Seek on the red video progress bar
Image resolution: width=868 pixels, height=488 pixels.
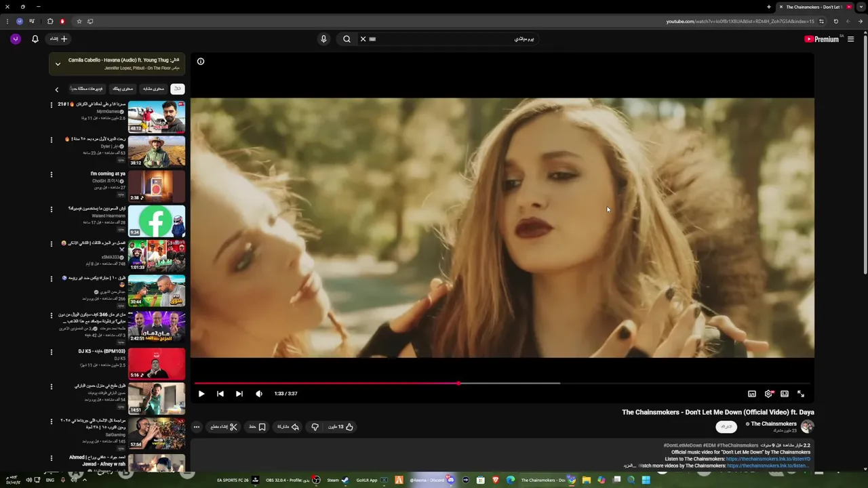(x=502, y=383)
